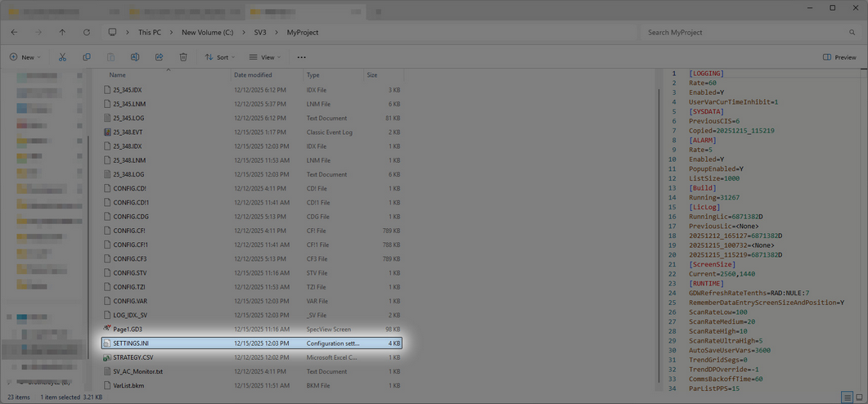This screenshot has height=404, width=868.
Task: Click the Share icon in toolbar
Action: coord(159,57)
